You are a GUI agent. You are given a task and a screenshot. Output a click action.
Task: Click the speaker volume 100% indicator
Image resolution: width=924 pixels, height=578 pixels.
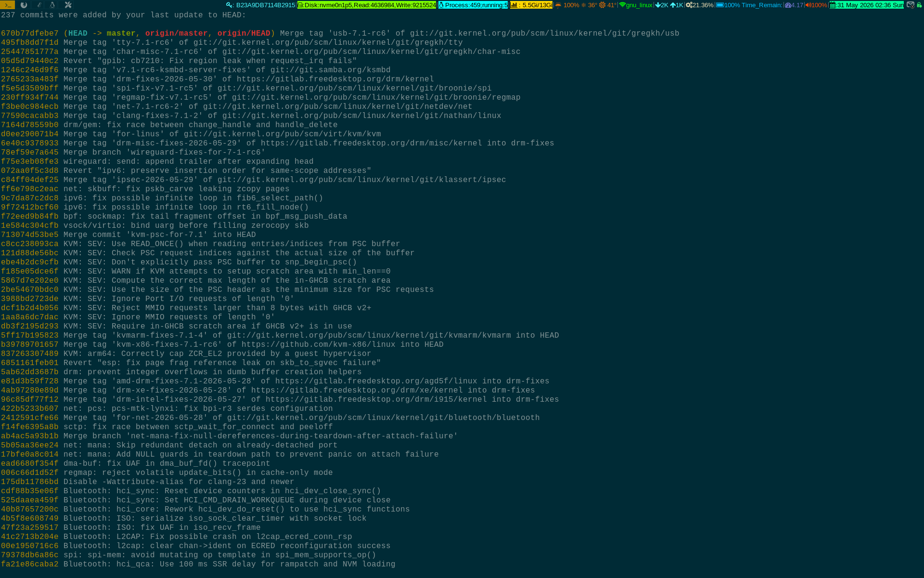click(816, 5)
